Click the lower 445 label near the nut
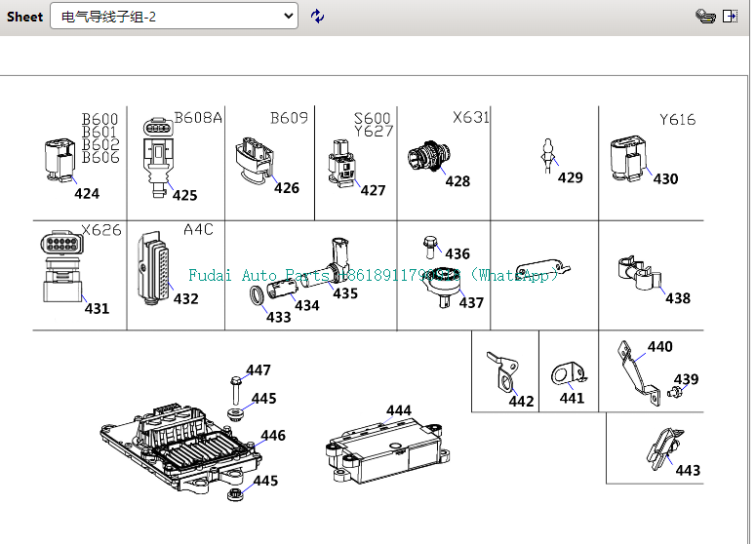 coord(265,481)
